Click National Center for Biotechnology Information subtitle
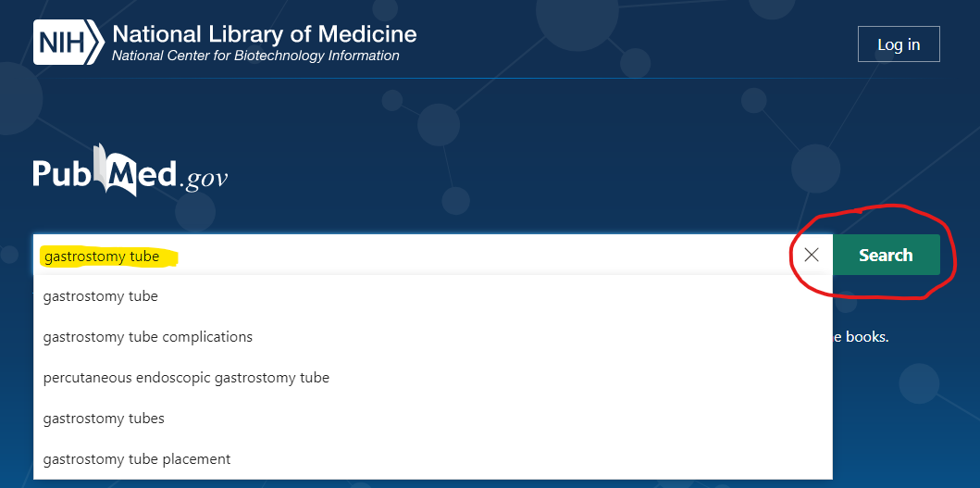Viewport: 980px width, 488px height. point(255,56)
